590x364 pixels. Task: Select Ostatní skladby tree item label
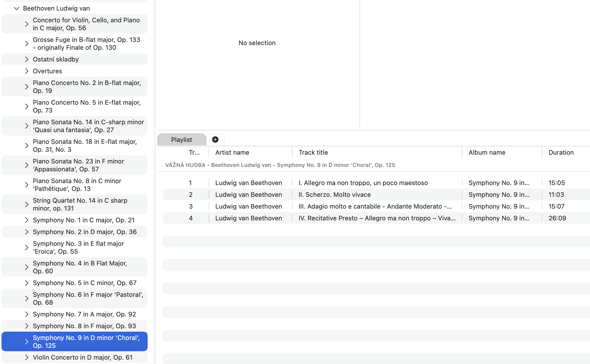[x=56, y=59]
